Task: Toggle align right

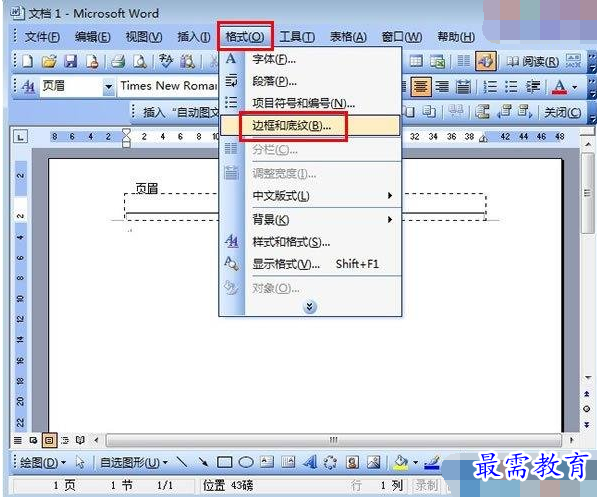Action: (x=442, y=87)
